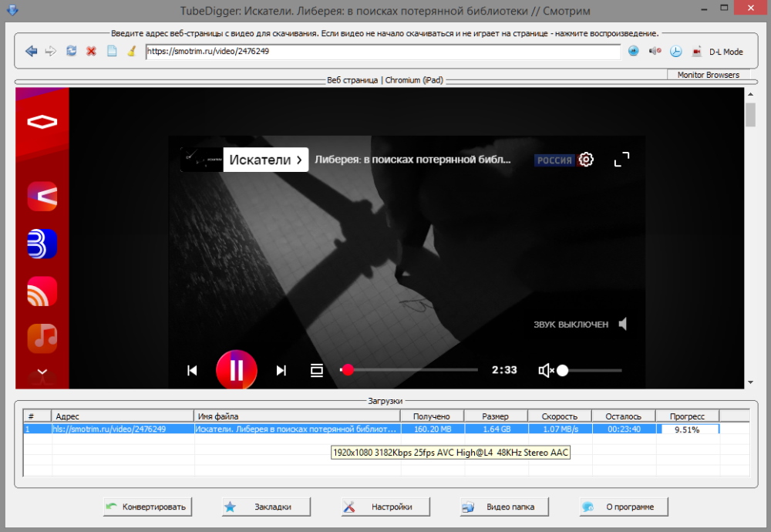
Task: Click the forward navigation arrow
Action: [x=51, y=51]
